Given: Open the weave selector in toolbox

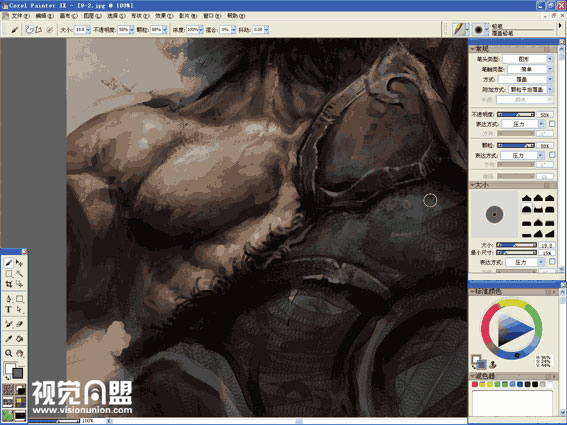Looking at the screenshot, I should pyautogui.click(x=21, y=402).
